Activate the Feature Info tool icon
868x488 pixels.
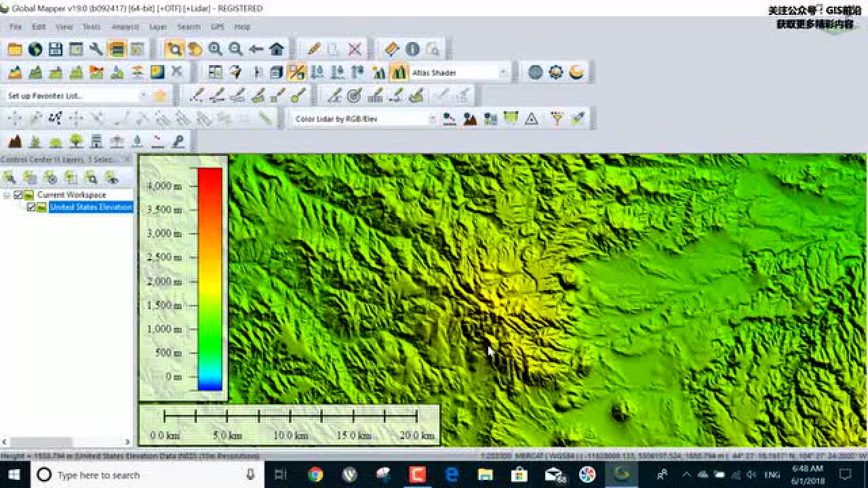tap(412, 49)
